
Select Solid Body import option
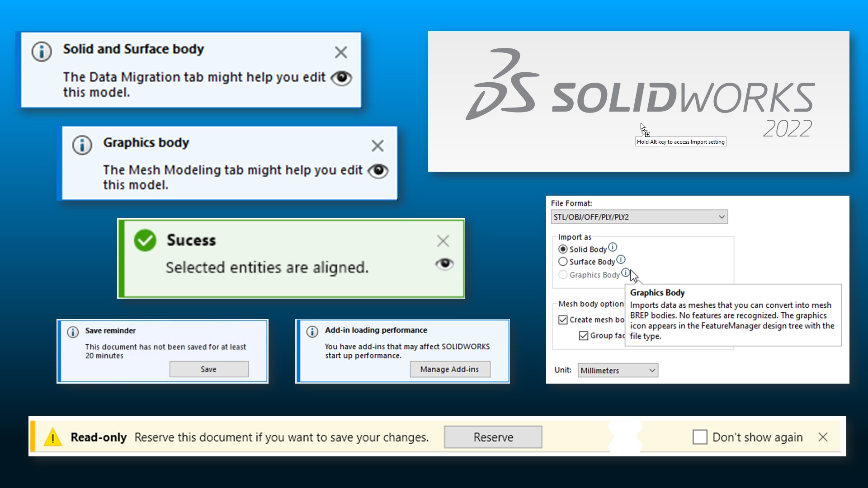(563, 249)
